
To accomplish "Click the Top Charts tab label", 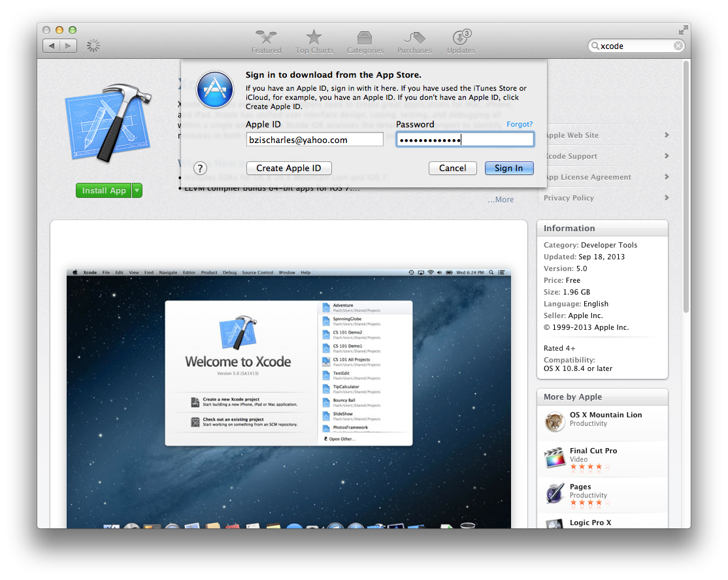I will [x=314, y=50].
